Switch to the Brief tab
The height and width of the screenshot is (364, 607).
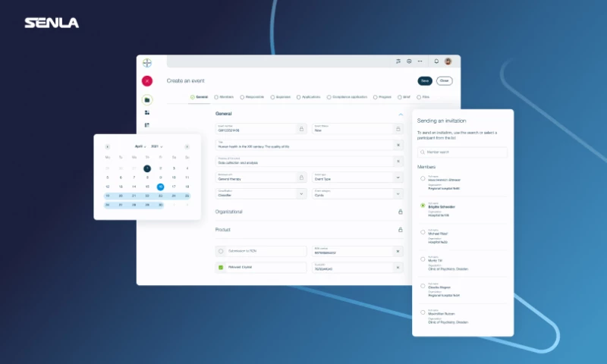coord(404,97)
